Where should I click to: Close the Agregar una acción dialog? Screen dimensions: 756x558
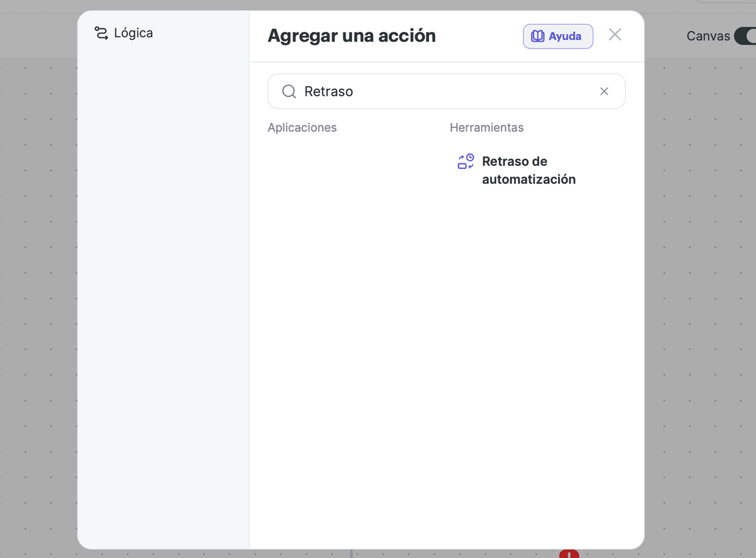pos(615,35)
